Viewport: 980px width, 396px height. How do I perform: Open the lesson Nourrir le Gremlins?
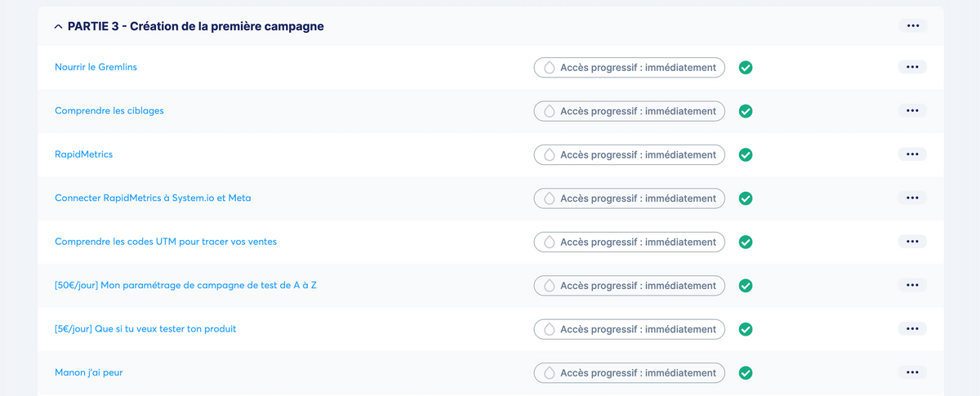click(x=96, y=67)
